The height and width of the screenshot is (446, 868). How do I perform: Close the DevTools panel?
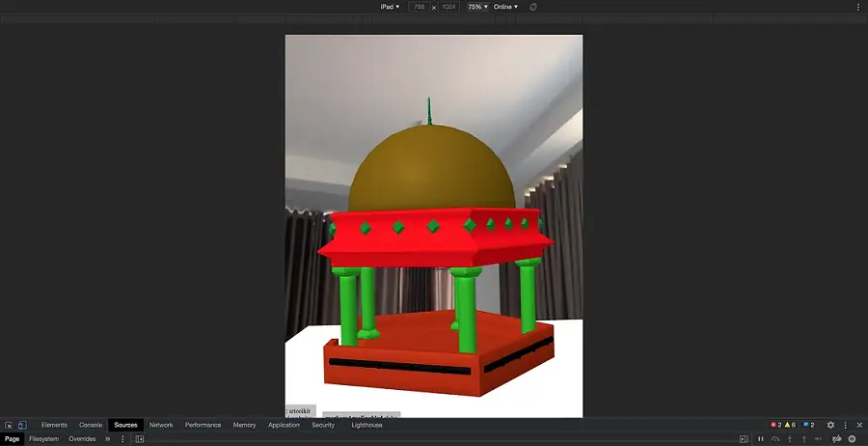click(x=859, y=425)
